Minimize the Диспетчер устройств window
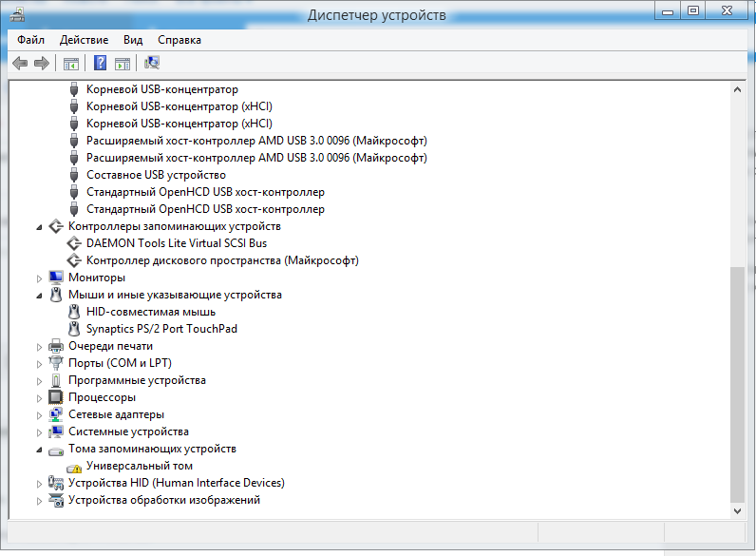The height and width of the screenshot is (556, 756). coord(668,11)
